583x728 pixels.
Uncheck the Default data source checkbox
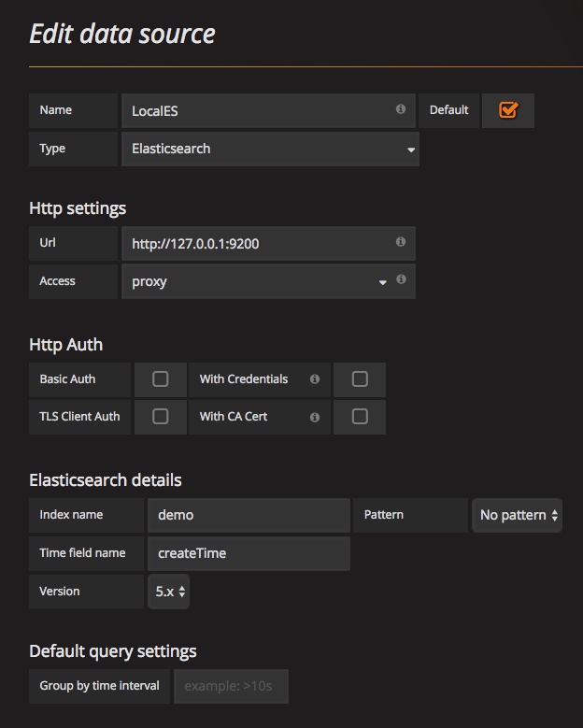(x=508, y=110)
